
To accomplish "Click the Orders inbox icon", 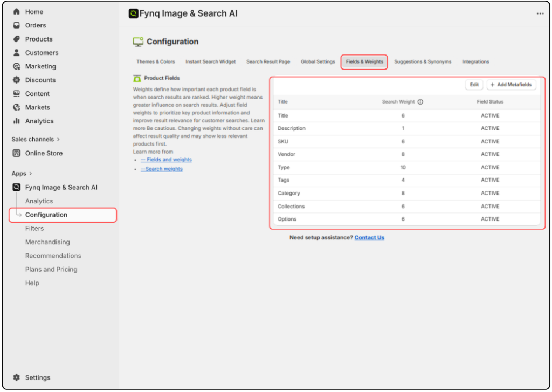I will click(16, 25).
